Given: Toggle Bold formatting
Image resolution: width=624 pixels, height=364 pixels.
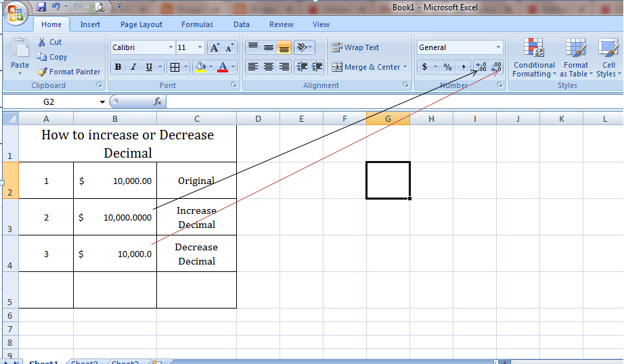Looking at the screenshot, I should point(118,67).
